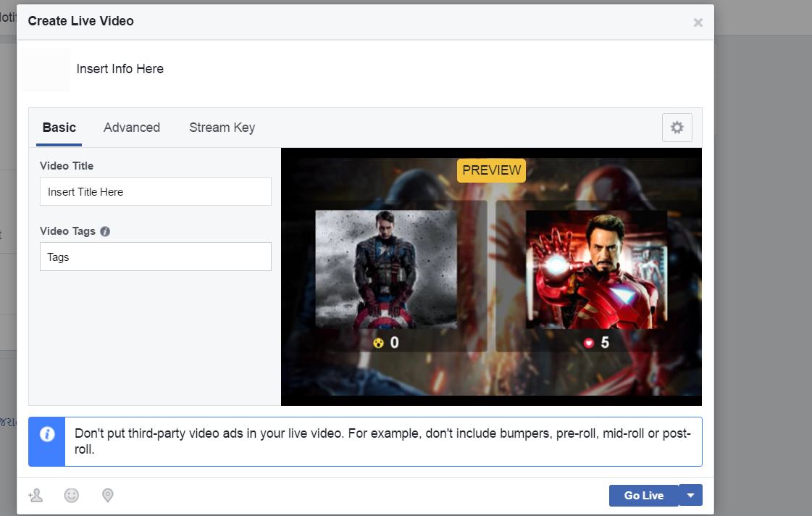Click the yellow PREVIEW badge
812x516 pixels.
[x=491, y=170]
